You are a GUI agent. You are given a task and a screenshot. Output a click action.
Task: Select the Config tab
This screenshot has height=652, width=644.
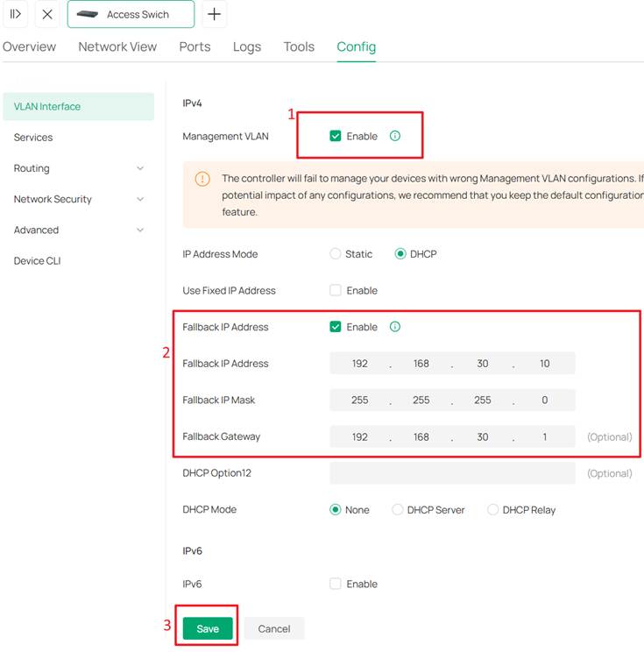point(357,46)
